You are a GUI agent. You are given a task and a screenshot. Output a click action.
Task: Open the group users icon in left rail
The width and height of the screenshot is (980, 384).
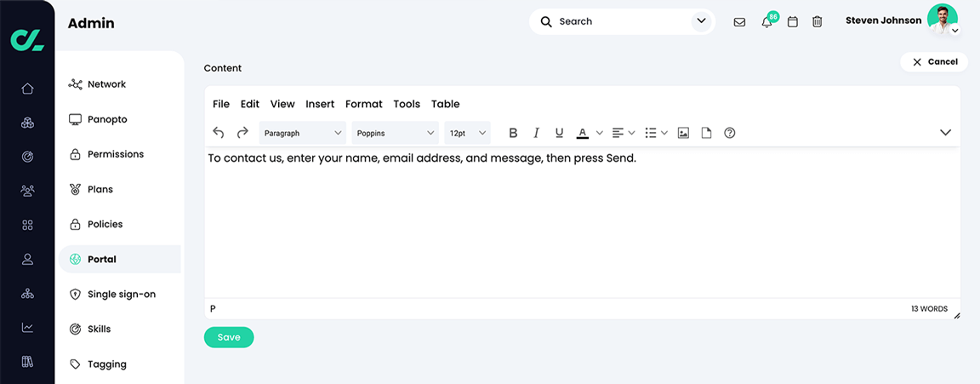click(x=27, y=191)
